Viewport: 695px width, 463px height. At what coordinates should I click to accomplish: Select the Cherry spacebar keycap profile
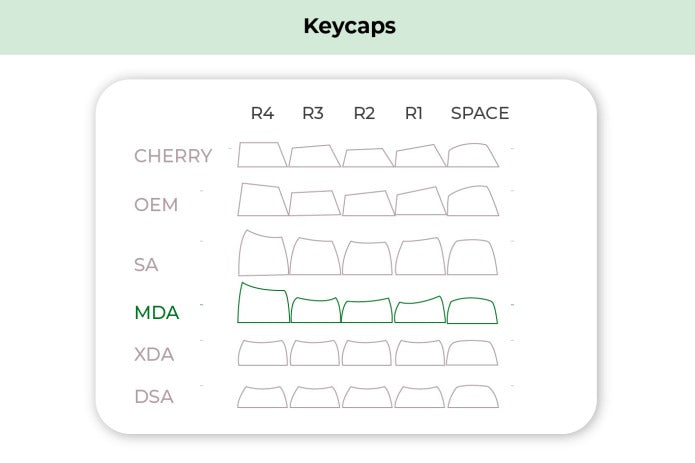[x=472, y=156]
